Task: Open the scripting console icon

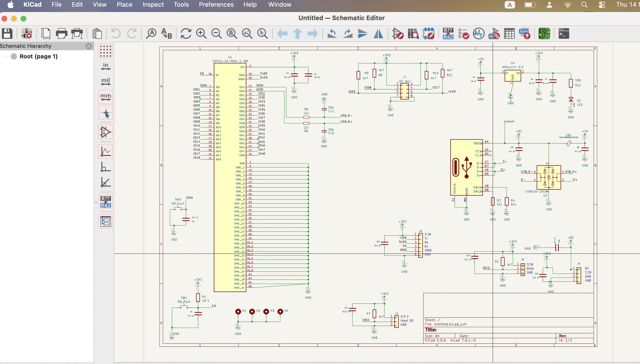Action: pyautogui.click(x=563, y=34)
